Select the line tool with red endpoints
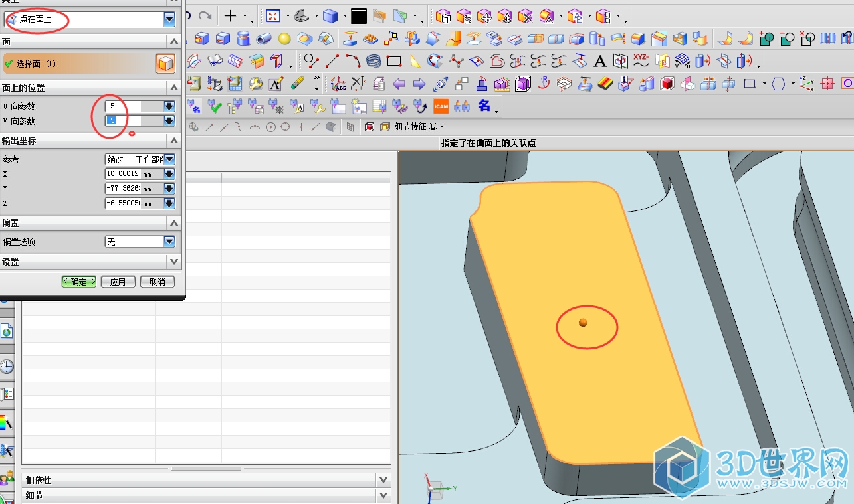The width and height of the screenshot is (854, 504). click(x=332, y=62)
